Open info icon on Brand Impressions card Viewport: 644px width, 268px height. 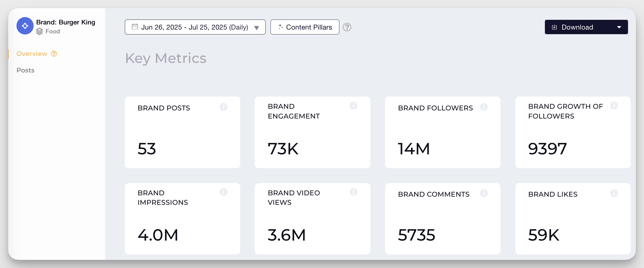coord(223,192)
